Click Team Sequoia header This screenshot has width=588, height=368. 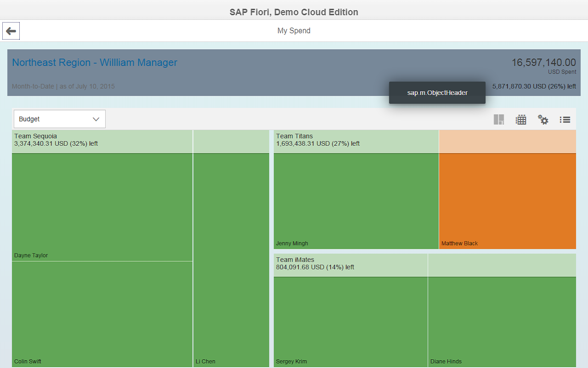pyautogui.click(x=35, y=136)
